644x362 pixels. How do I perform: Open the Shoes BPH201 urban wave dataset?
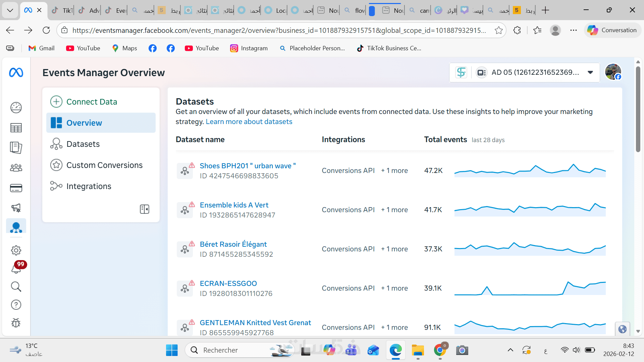(x=248, y=166)
